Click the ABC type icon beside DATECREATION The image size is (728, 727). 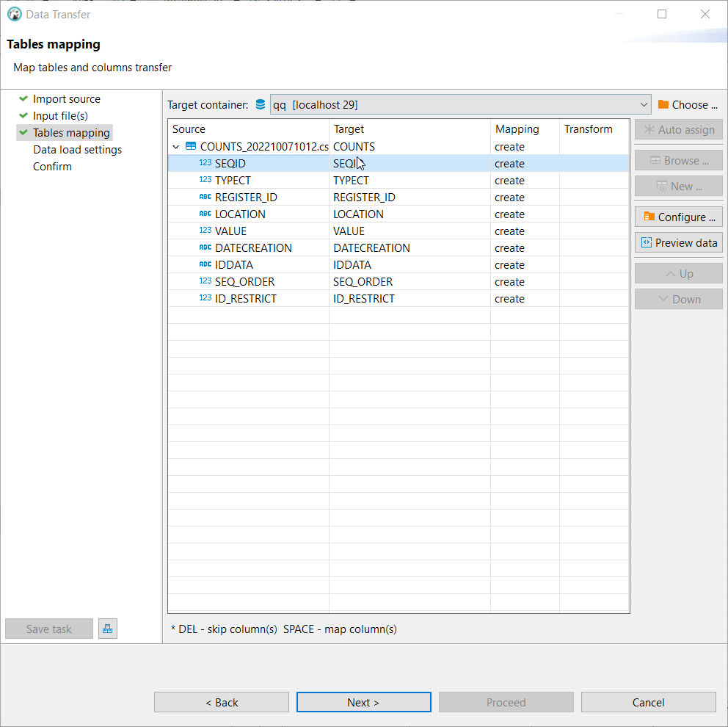click(205, 247)
